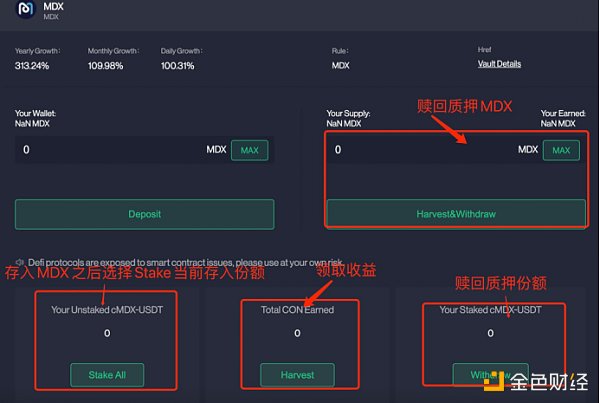The width and height of the screenshot is (600, 403).
Task: Click Harvest under Total CON Earned
Action: coord(297,375)
